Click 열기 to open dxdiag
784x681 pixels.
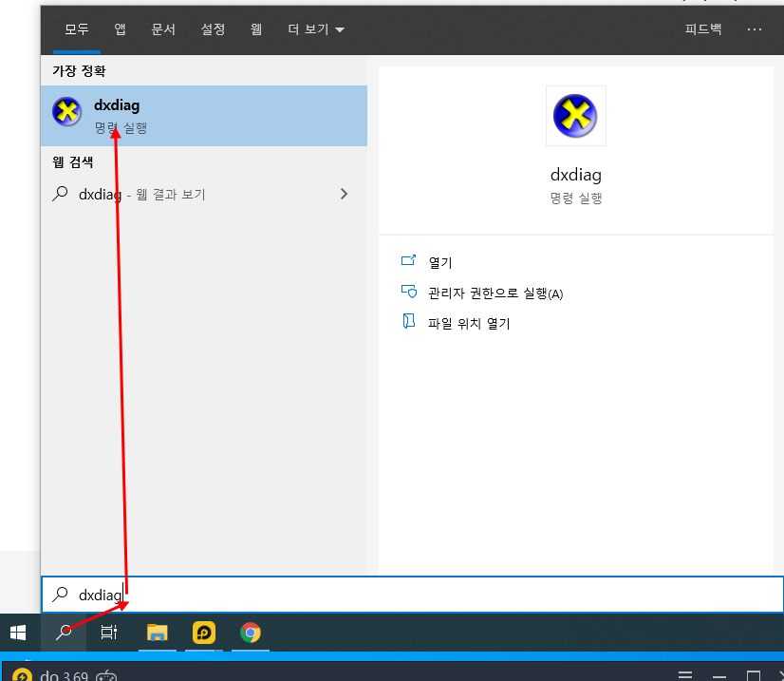point(440,262)
